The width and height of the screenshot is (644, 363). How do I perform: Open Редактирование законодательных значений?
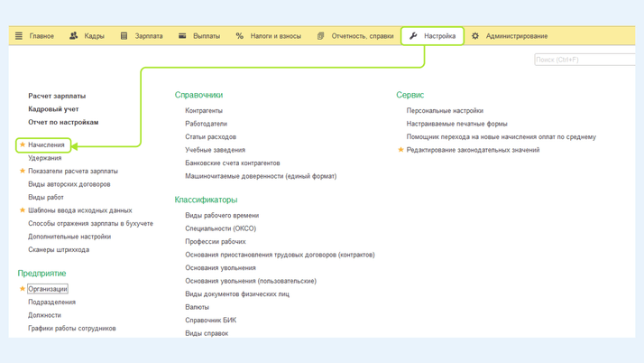coord(473,150)
